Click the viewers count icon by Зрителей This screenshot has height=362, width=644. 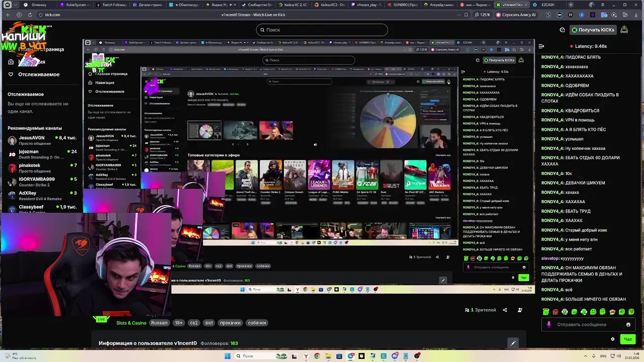point(466,310)
